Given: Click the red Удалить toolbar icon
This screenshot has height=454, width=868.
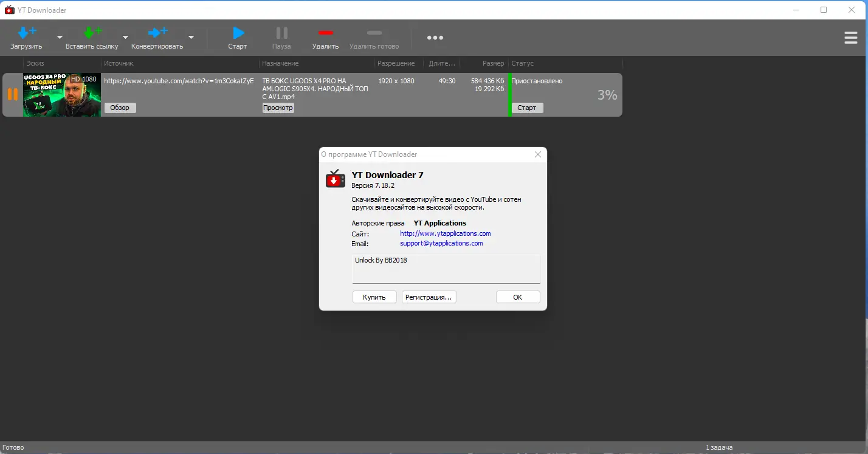Looking at the screenshot, I should tap(326, 33).
